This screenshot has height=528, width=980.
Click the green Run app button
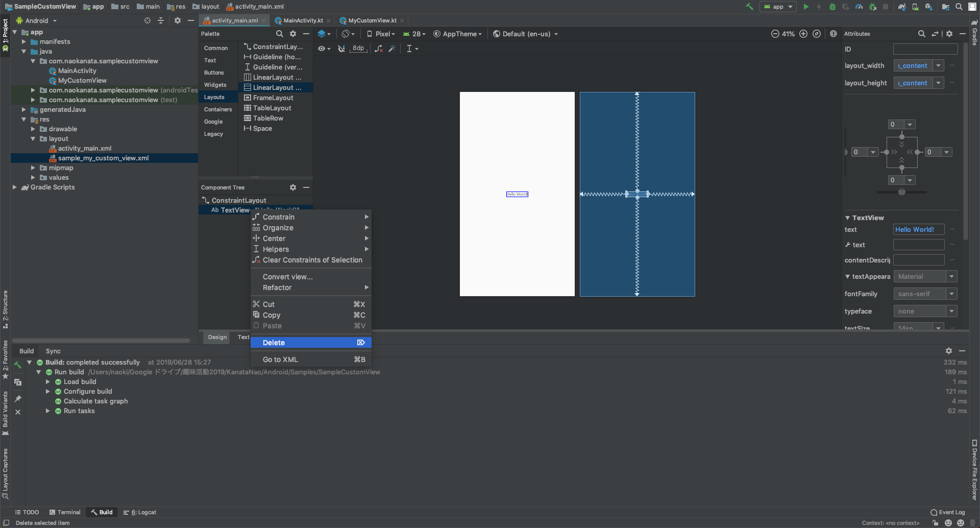(806, 7)
